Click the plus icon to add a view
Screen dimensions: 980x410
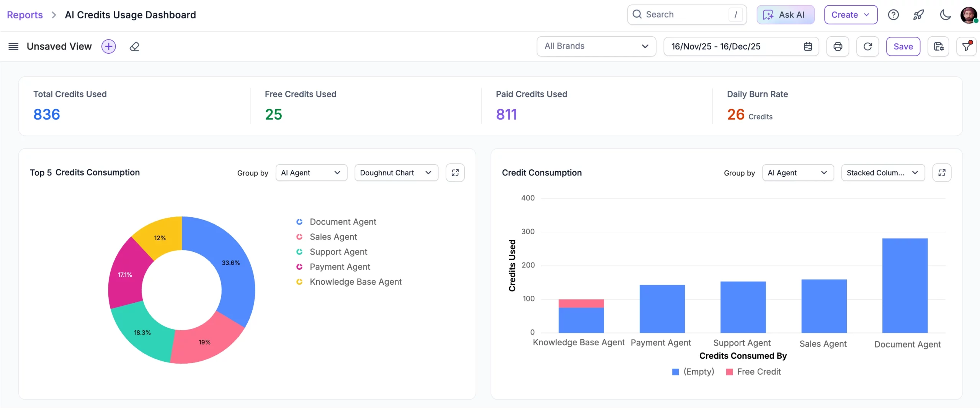109,46
